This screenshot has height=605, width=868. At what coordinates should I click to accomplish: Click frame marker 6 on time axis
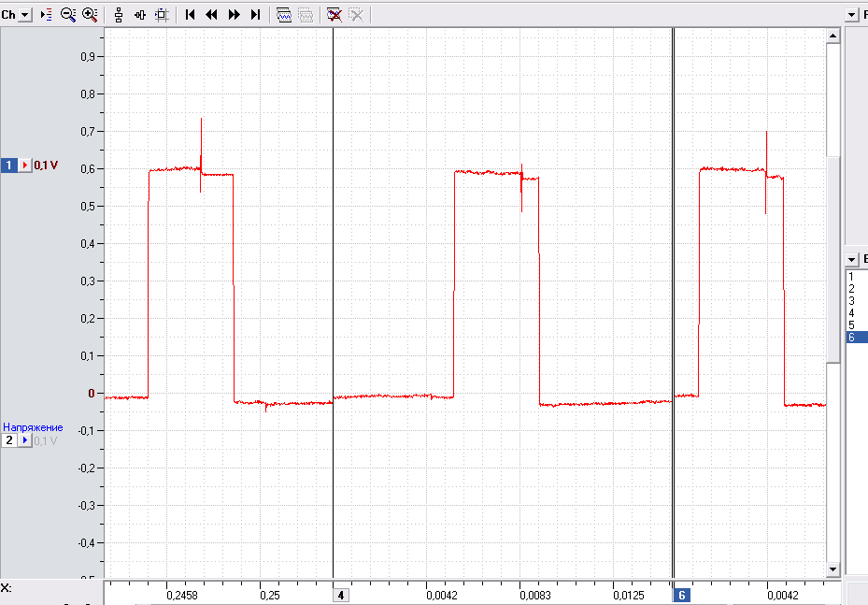pyautogui.click(x=682, y=596)
